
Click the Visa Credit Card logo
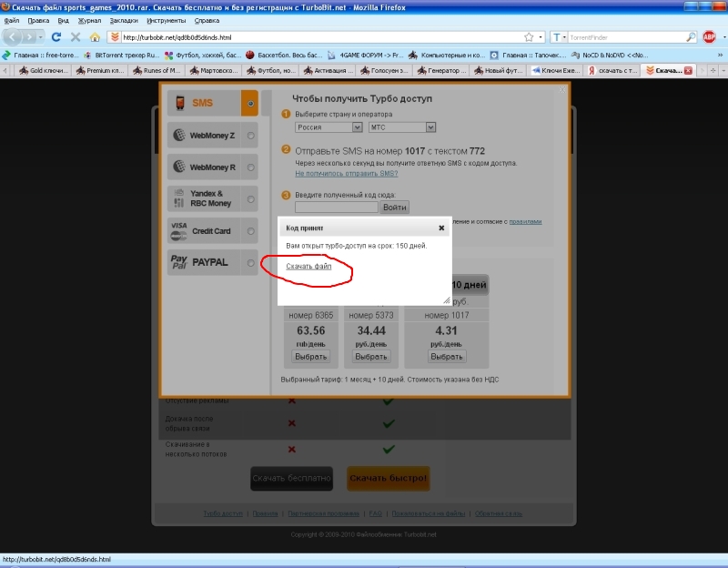tap(178, 231)
